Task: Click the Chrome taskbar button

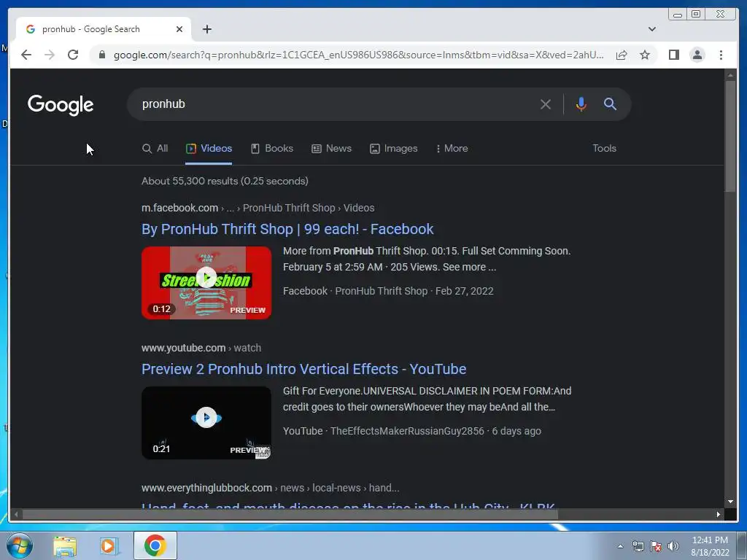Action: tap(155, 545)
